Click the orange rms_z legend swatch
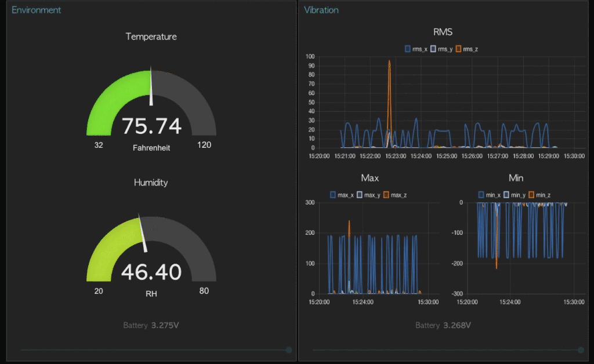 459,49
